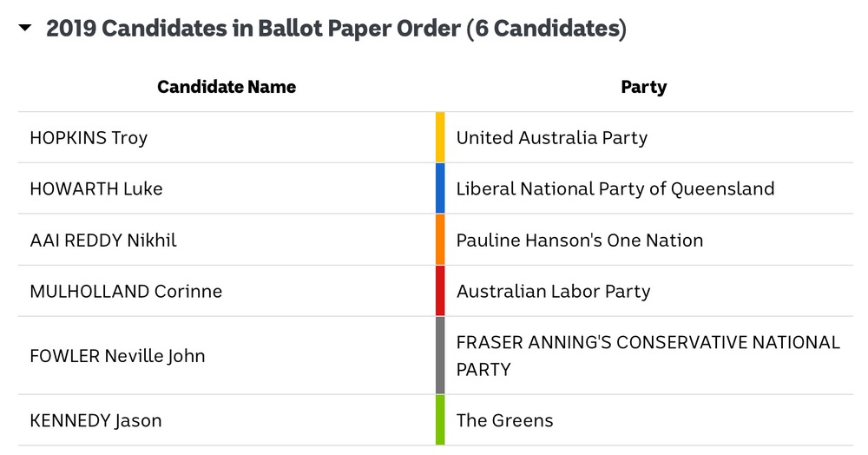The height and width of the screenshot is (455, 868).
Task: Select candidate MULHOLLAND Corinne
Action: tap(126, 291)
